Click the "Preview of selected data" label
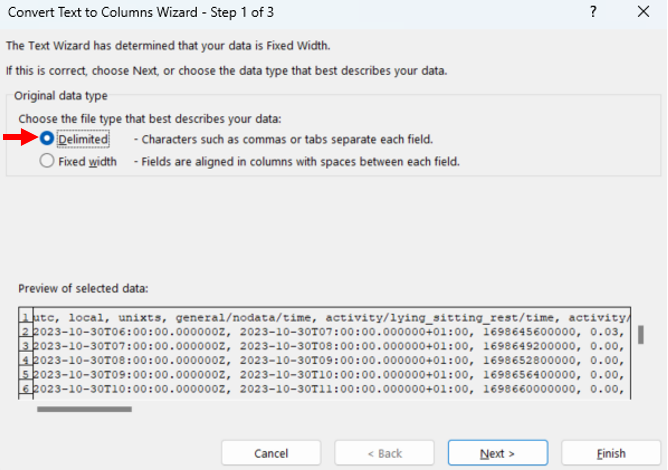Screen dimensions: 668x470 click(x=83, y=288)
